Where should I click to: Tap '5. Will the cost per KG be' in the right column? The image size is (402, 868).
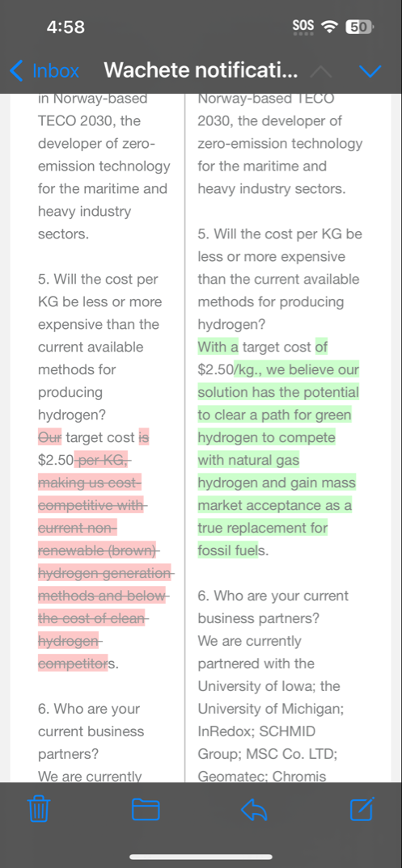click(280, 234)
